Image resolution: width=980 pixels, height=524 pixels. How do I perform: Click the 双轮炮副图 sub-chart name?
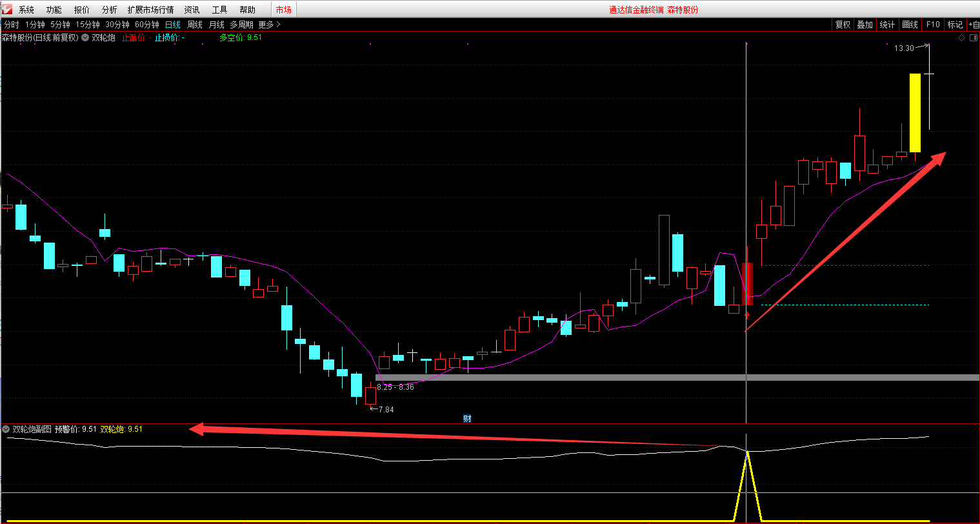tap(32, 429)
